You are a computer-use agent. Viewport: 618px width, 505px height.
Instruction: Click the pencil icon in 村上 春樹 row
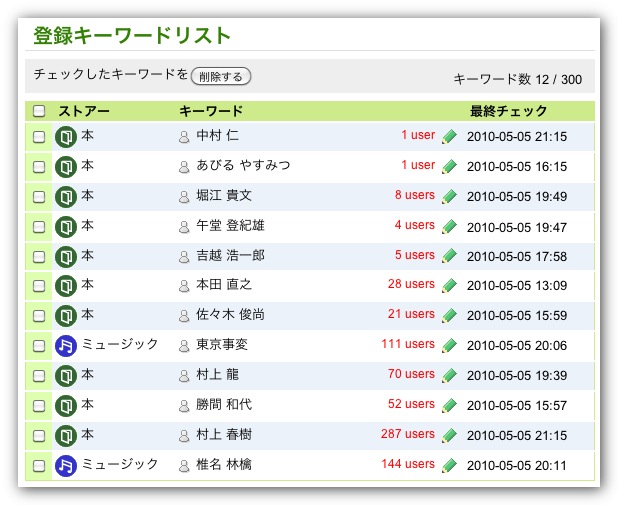pos(449,436)
